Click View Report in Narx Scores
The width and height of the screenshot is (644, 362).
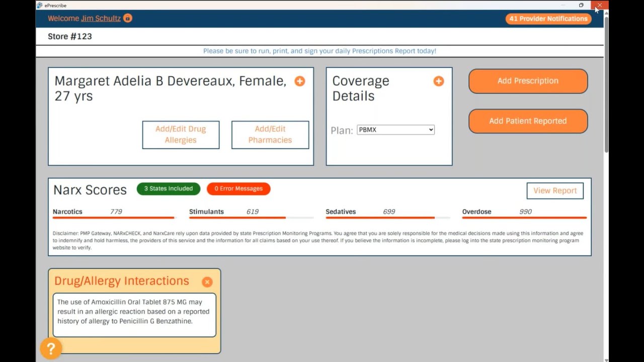pyautogui.click(x=555, y=191)
